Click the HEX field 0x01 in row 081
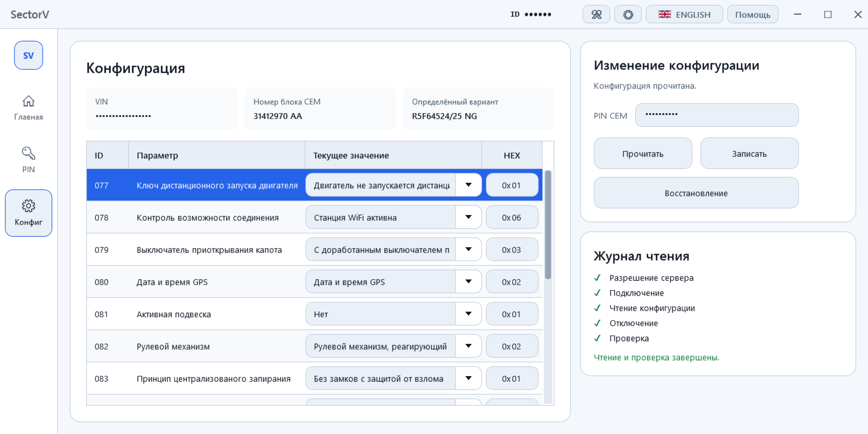 tap(512, 314)
